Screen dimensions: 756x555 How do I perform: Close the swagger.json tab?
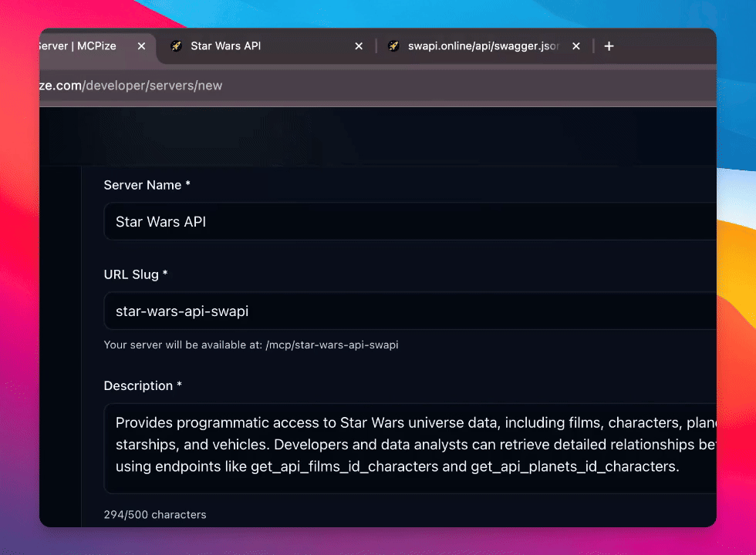[x=576, y=46]
